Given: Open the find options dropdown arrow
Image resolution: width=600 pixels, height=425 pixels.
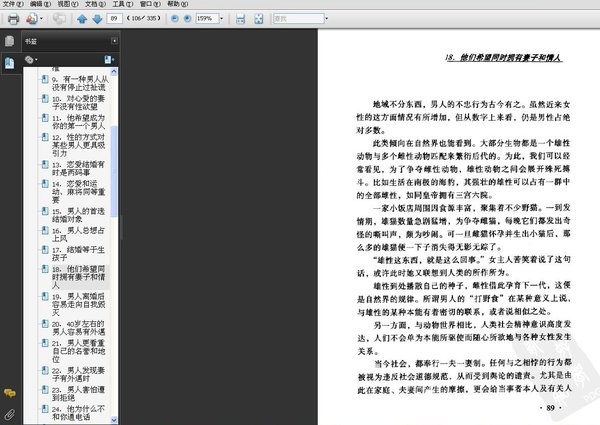Looking at the screenshot, I should tap(326, 18).
